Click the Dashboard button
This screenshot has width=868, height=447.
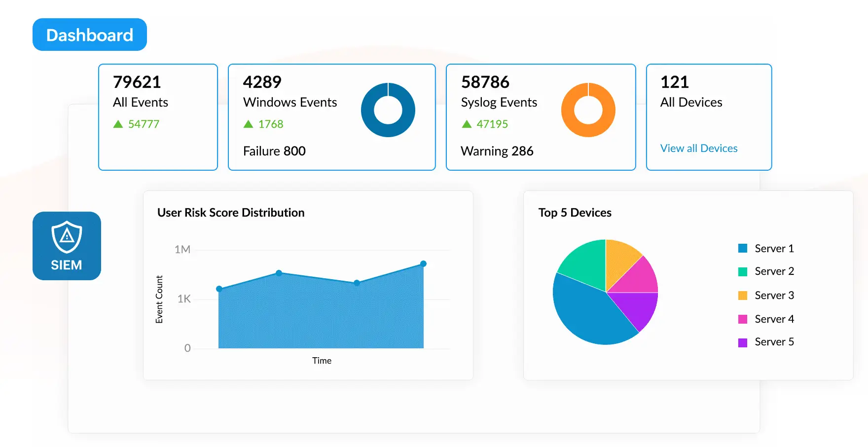point(90,35)
